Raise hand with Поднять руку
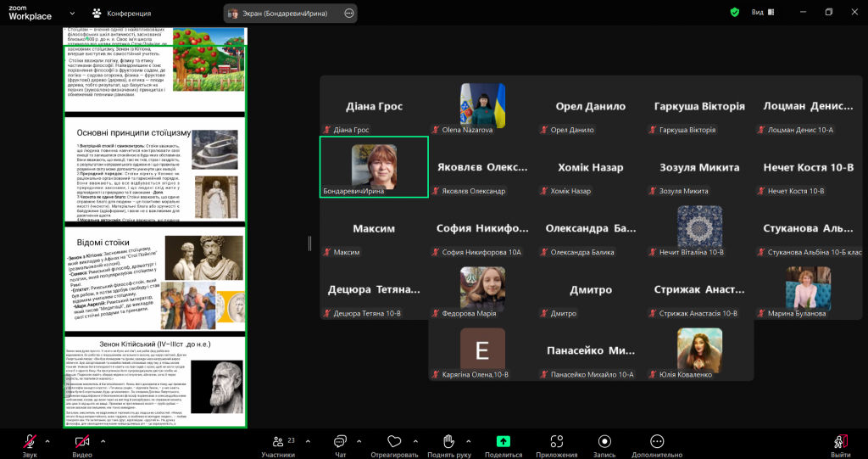The height and width of the screenshot is (459, 868). pos(448,441)
